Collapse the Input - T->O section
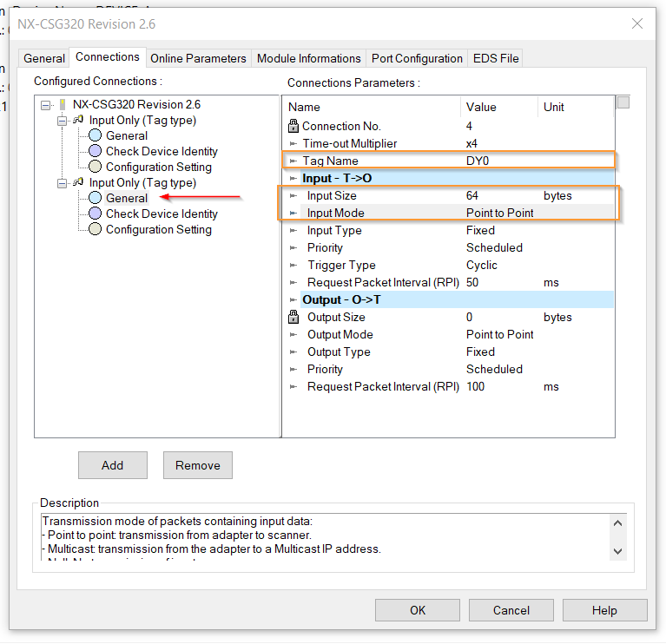 tap(293, 178)
